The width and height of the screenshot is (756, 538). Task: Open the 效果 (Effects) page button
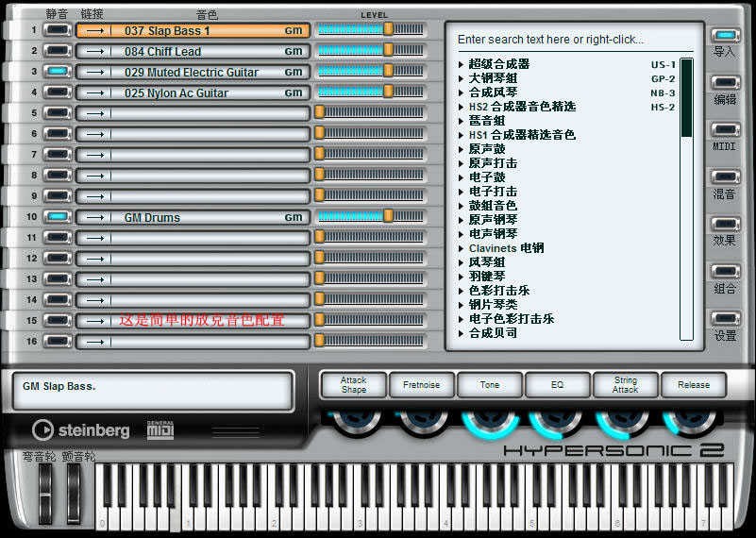pyautogui.click(x=725, y=225)
